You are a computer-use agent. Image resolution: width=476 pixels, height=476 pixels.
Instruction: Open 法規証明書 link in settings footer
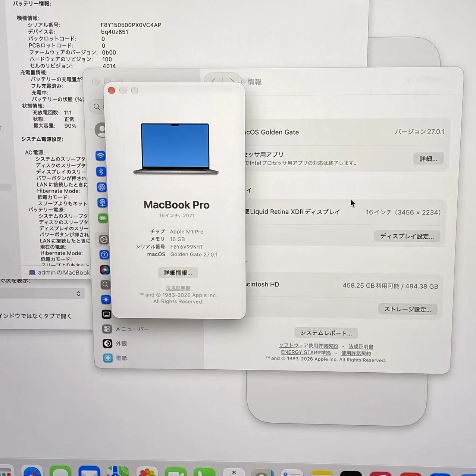pos(361,347)
